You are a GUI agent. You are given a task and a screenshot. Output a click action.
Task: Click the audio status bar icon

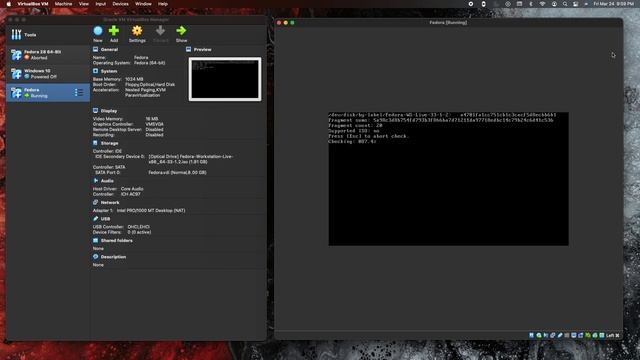(x=546, y=335)
